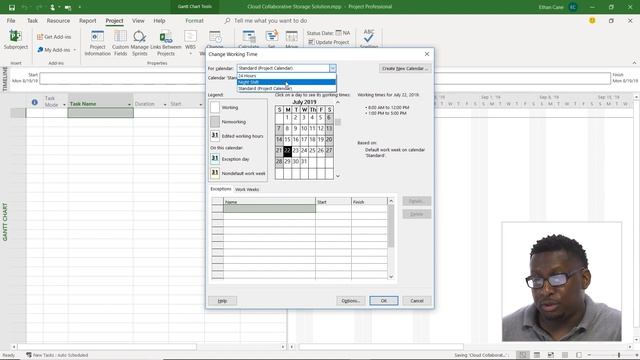640x360 pixels.
Task: Open the Format ribbon tab
Action: (194, 20)
